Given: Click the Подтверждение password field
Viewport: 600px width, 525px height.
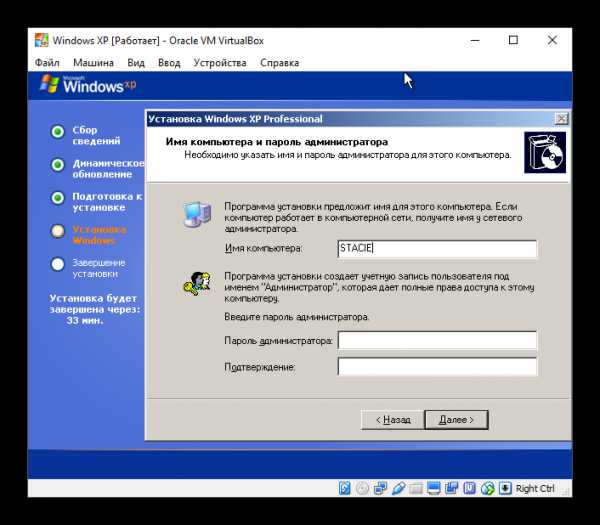Looking at the screenshot, I should click(437, 367).
